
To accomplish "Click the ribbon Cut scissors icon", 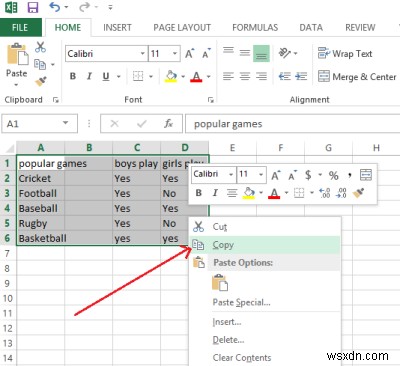I will coord(40,47).
